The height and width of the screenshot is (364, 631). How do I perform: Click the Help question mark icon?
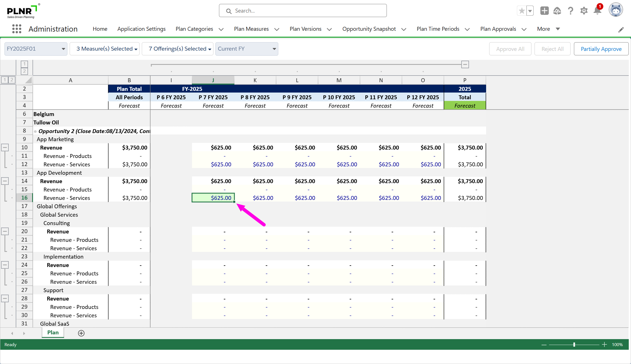pos(571,11)
